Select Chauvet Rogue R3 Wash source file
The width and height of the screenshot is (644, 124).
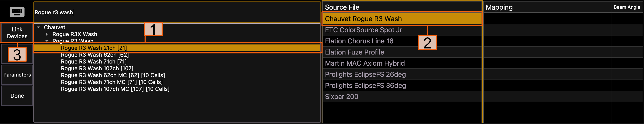tap(363, 19)
